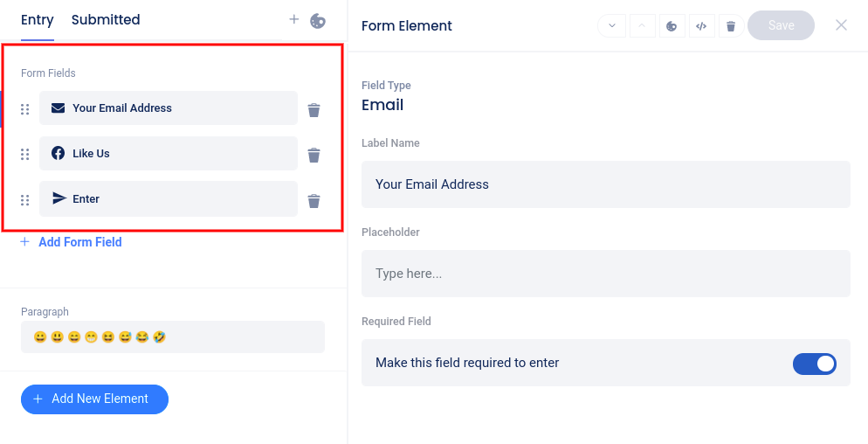Move element down with chevron-down button
868x444 pixels.
click(611, 26)
